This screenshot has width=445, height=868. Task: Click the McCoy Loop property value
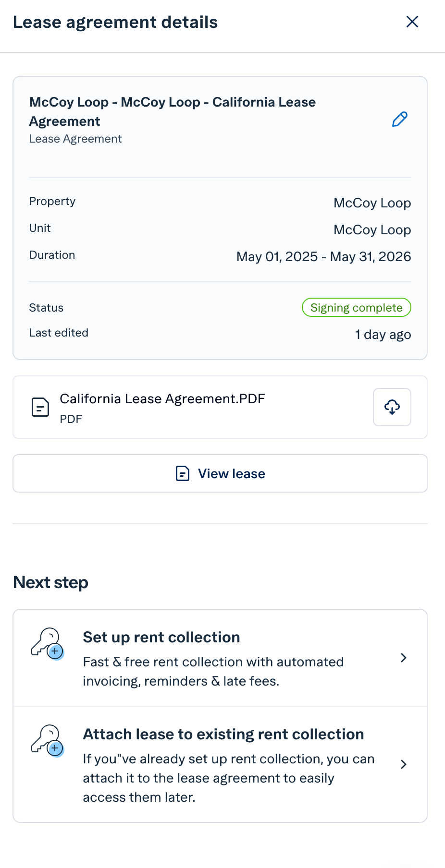pyautogui.click(x=372, y=203)
